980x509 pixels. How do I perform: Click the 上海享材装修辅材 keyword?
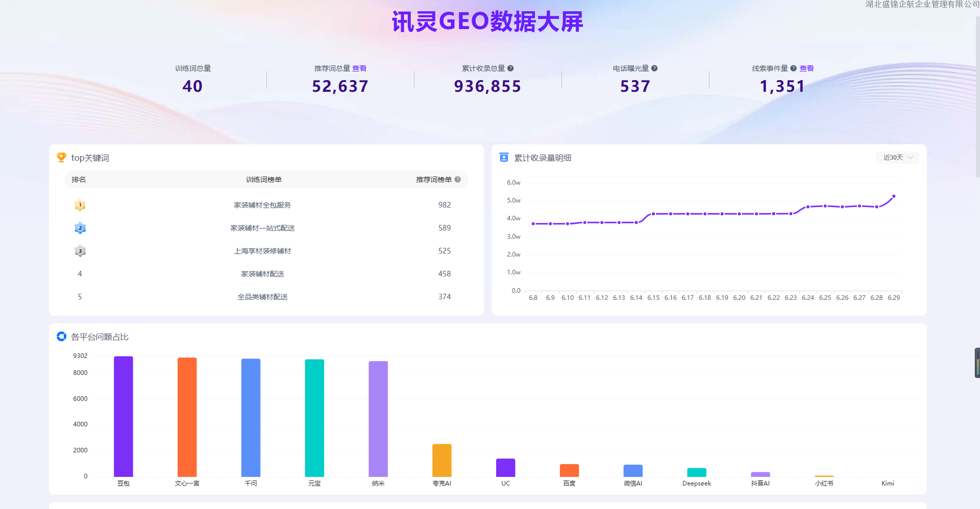262,251
